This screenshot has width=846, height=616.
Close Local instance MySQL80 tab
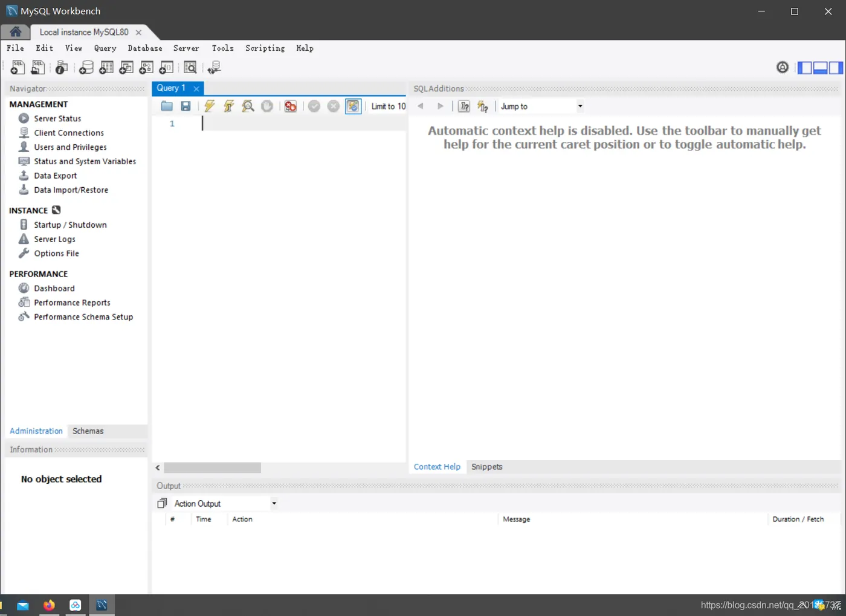[x=139, y=33]
